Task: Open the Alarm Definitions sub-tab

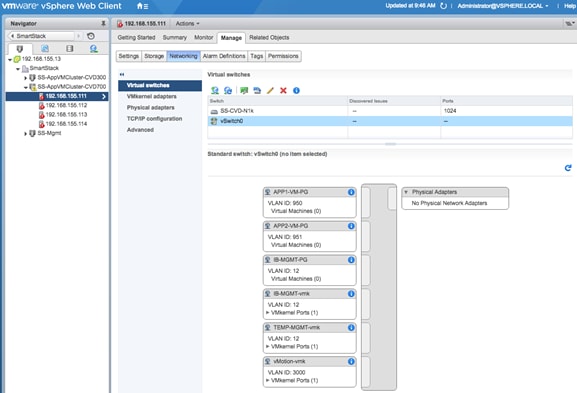Action: pyautogui.click(x=224, y=56)
